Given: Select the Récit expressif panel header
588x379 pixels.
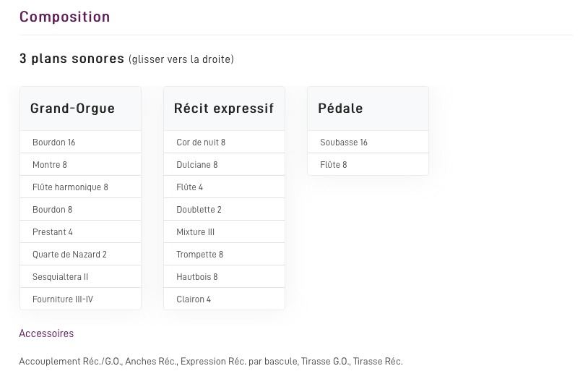Looking at the screenshot, I should point(224,108).
